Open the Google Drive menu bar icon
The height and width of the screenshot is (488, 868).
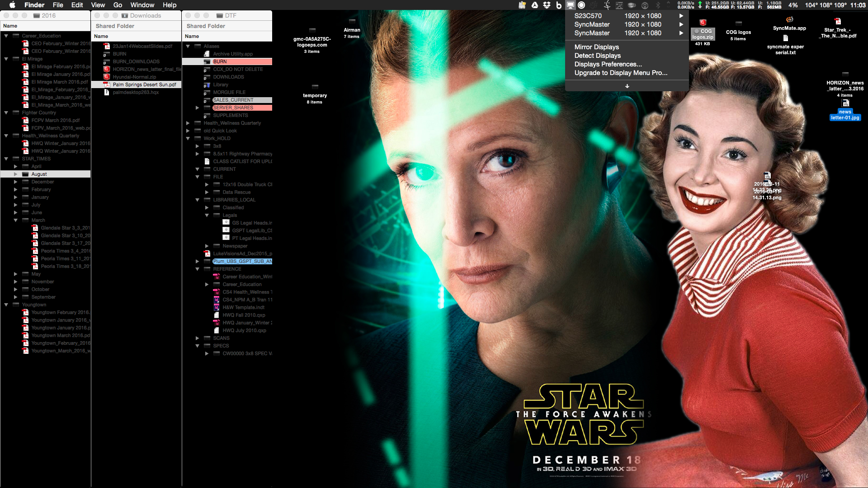[535, 5]
